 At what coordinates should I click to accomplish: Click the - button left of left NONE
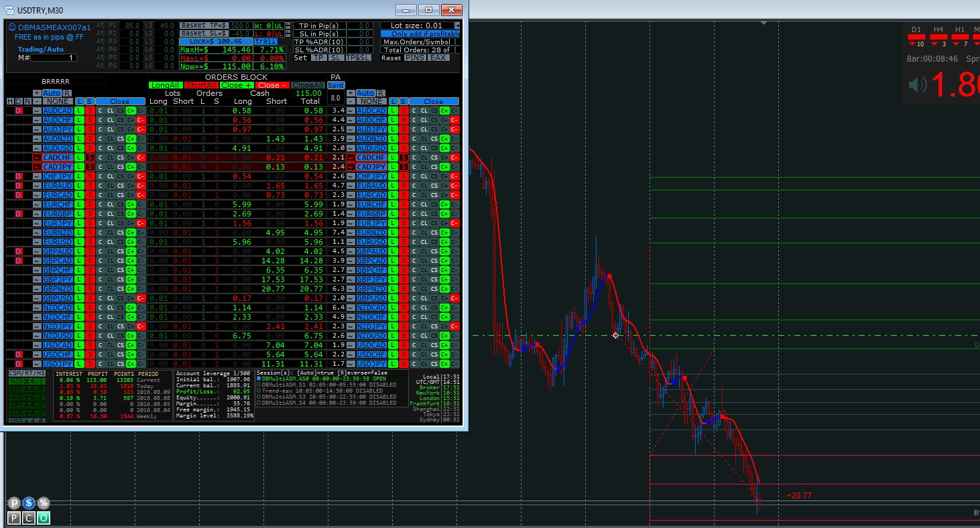pos(37,101)
